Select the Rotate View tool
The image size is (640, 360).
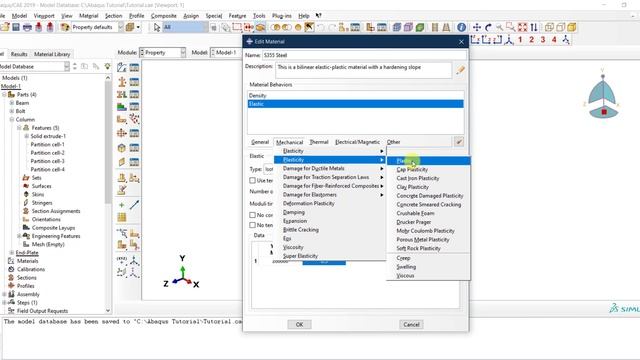tap(488, 27)
